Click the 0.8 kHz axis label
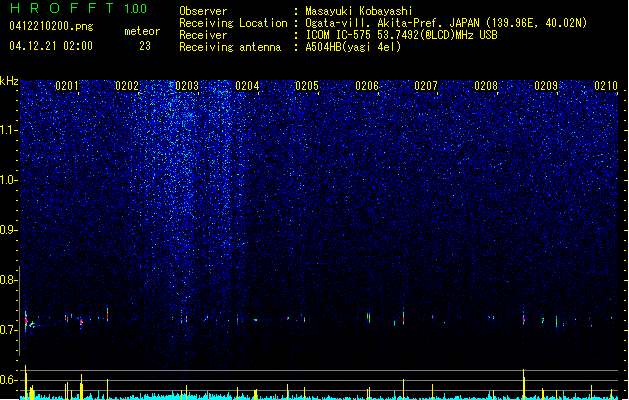 [x=8, y=280]
